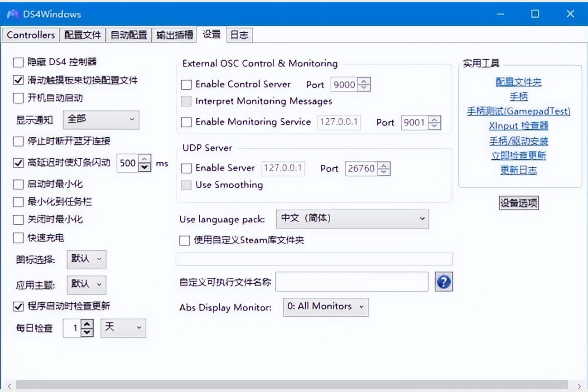Increase the UDP Server port 26760
This screenshot has width=588, height=392.
(x=384, y=165)
